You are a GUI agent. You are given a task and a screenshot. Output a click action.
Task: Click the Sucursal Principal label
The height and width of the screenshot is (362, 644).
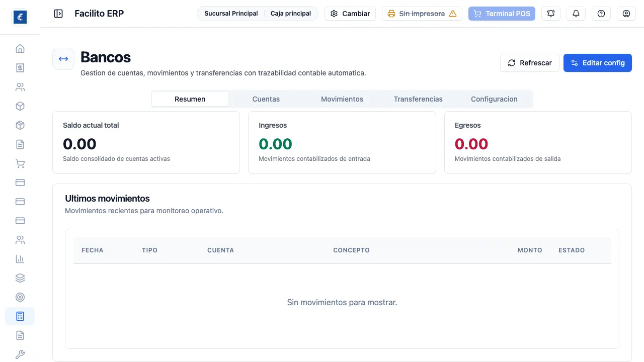pos(231,14)
